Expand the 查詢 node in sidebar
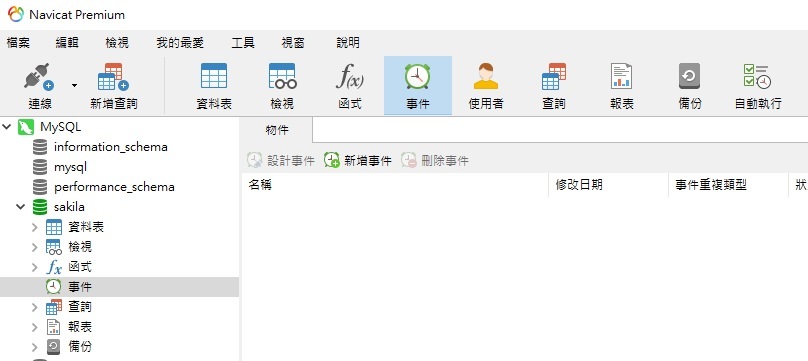This screenshot has width=808, height=361. click(35, 307)
